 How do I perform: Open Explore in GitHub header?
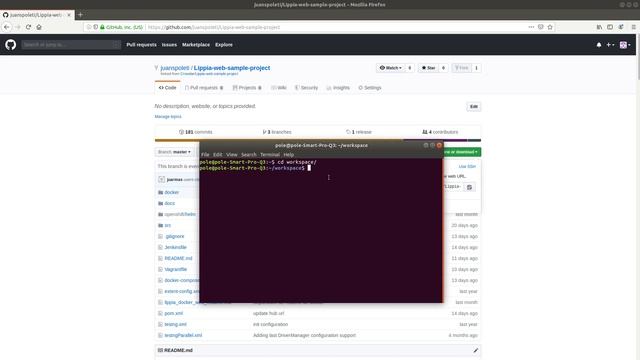tap(224, 45)
